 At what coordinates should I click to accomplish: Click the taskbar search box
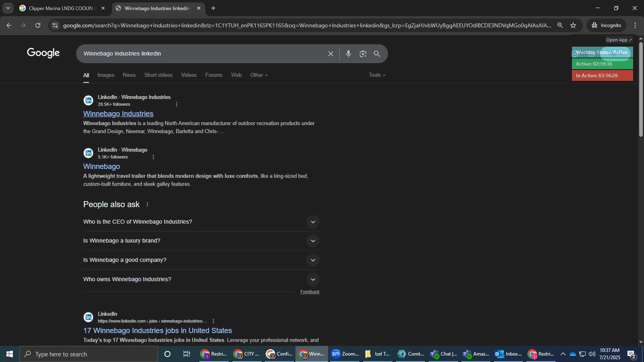[89, 354]
